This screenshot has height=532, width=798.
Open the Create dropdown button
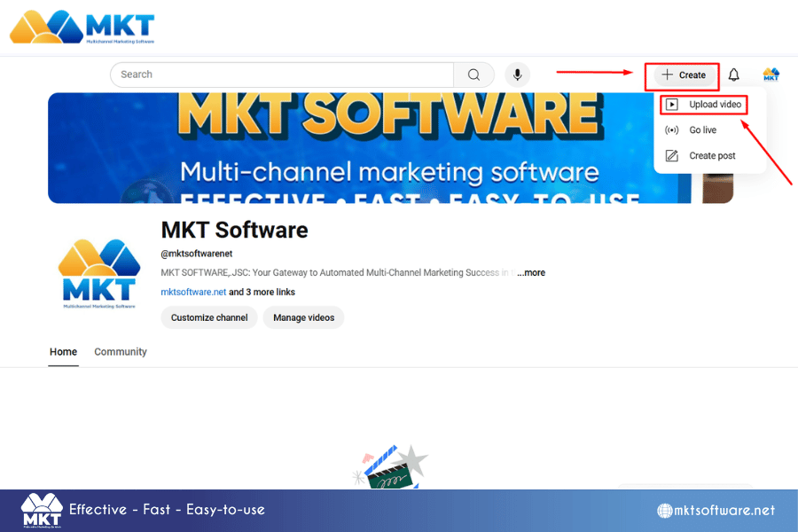pos(682,74)
